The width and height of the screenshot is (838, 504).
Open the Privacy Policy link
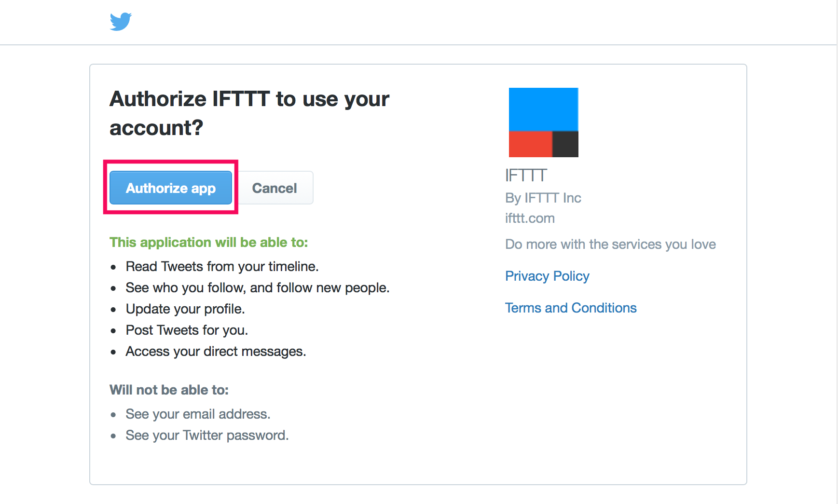point(547,276)
